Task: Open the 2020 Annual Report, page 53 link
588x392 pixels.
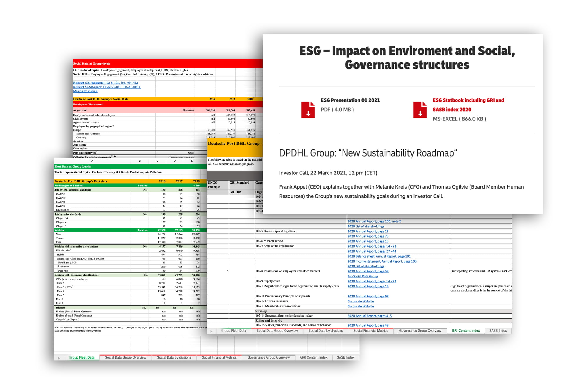Action: coord(368,271)
